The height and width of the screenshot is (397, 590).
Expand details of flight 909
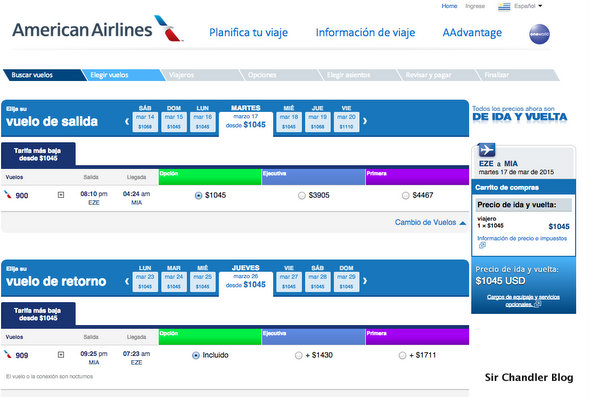coord(61,355)
